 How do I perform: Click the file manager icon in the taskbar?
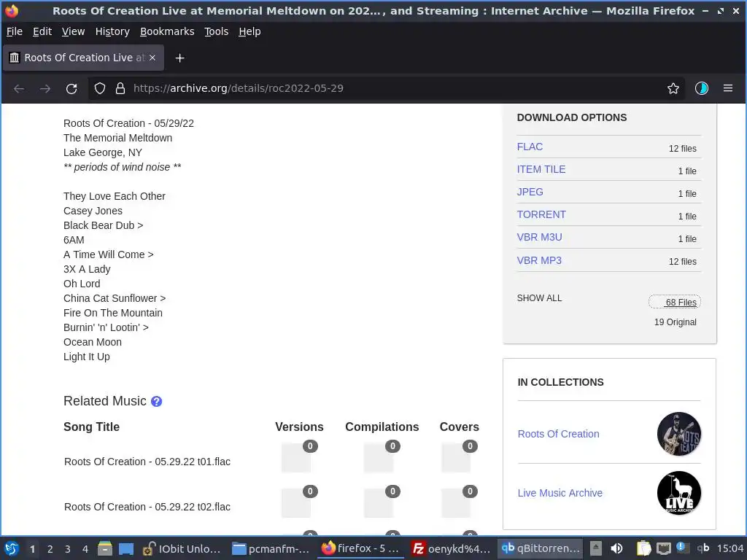point(105,548)
